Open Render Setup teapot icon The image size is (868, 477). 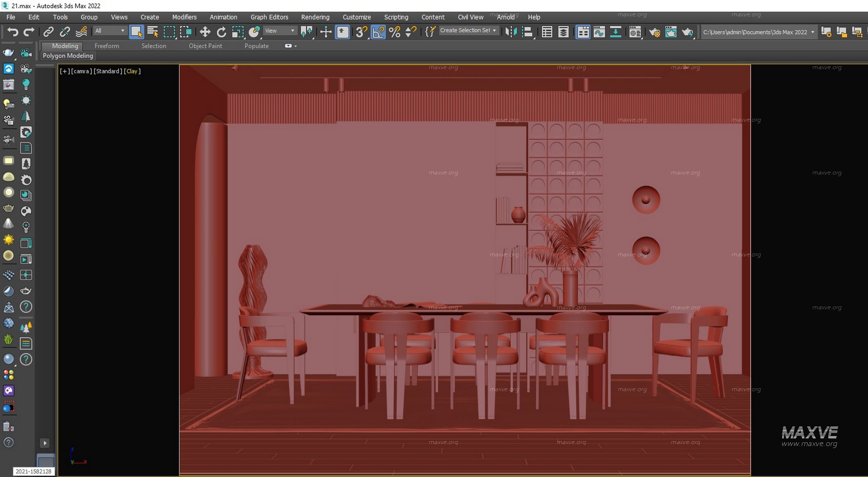(654, 32)
